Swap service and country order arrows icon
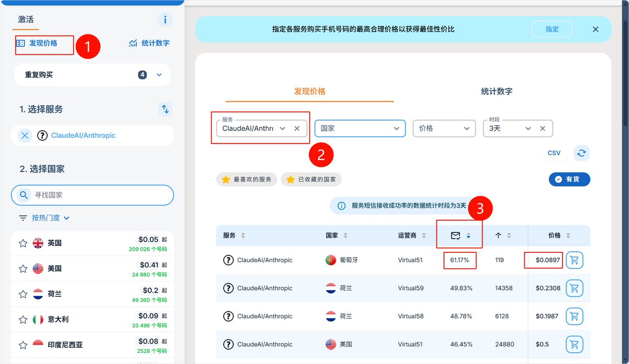 point(165,109)
